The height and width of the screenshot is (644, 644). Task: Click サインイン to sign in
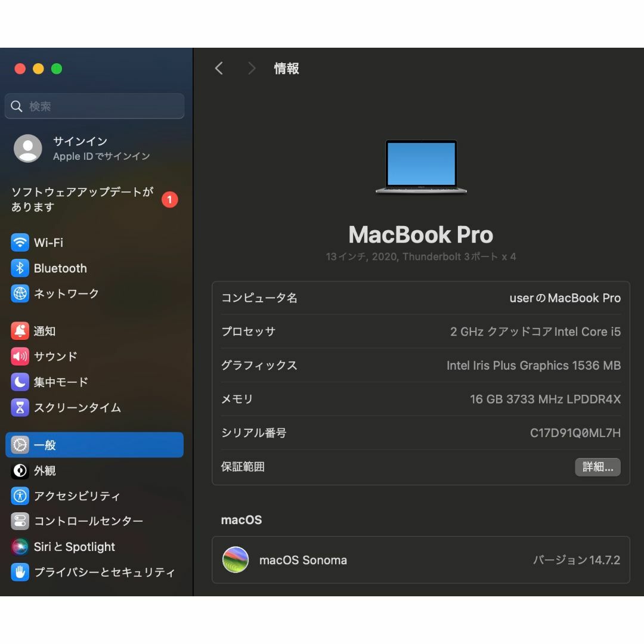coord(80,141)
